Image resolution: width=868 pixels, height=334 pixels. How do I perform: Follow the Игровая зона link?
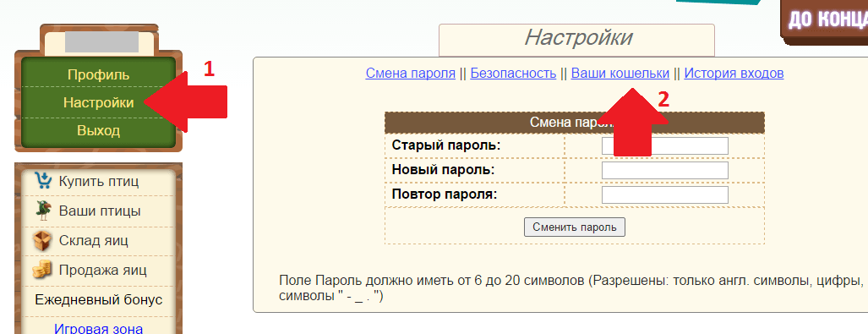[x=99, y=328]
